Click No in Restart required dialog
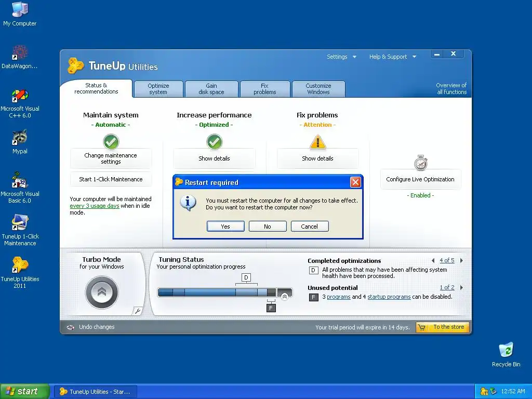 (268, 227)
